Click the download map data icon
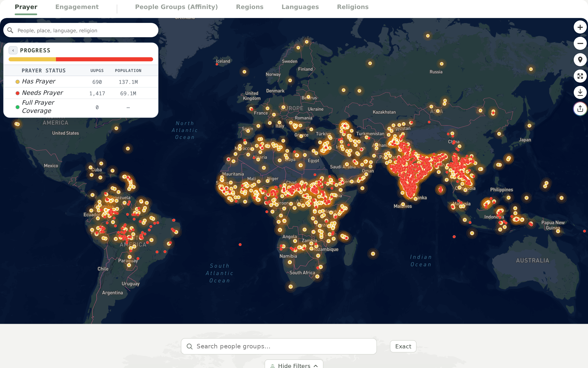Viewport: 588px width, 368px height. pos(580,92)
